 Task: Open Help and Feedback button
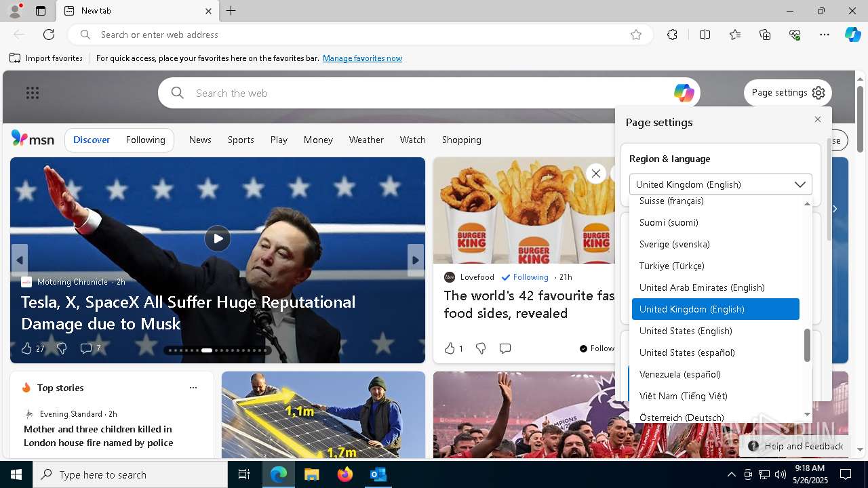coord(795,446)
